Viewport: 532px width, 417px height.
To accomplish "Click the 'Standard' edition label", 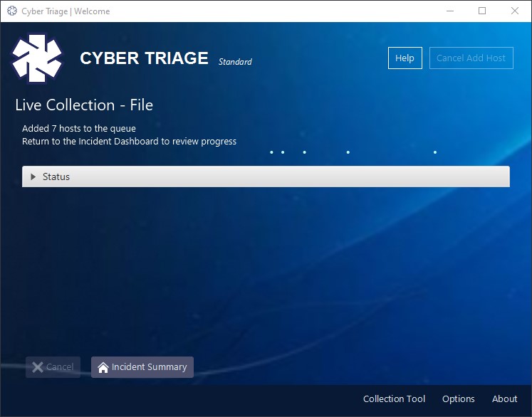I will (235, 62).
